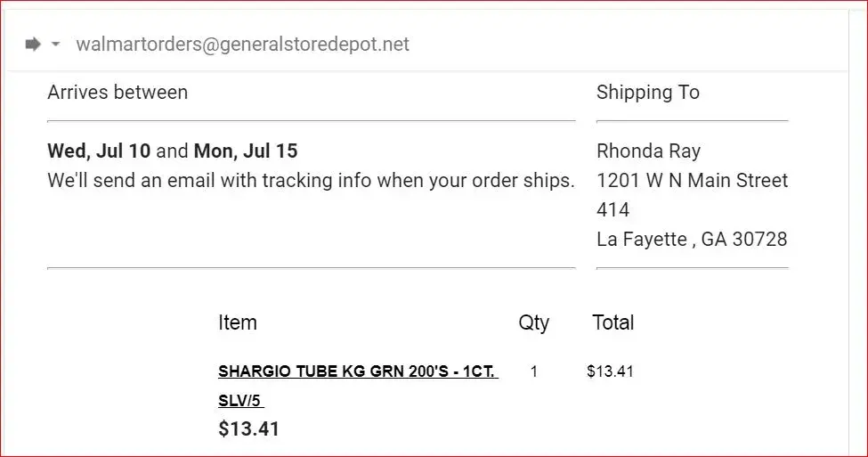The height and width of the screenshot is (457, 868).
Task: Click the Item column header
Action: pyautogui.click(x=237, y=322)
